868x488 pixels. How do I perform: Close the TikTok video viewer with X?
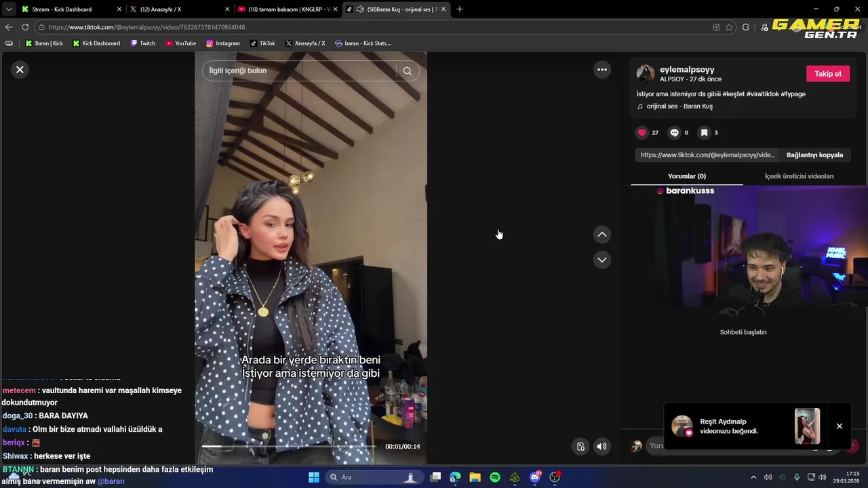[20, 69]
